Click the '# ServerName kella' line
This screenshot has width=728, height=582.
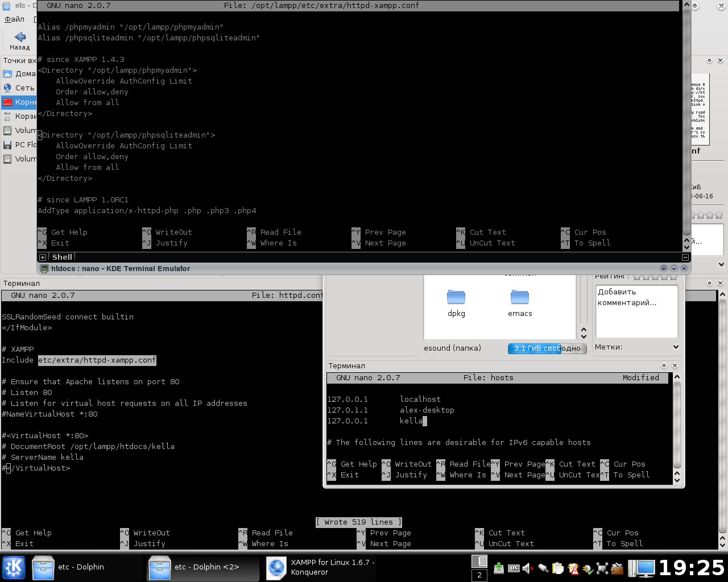pos(43,457)
